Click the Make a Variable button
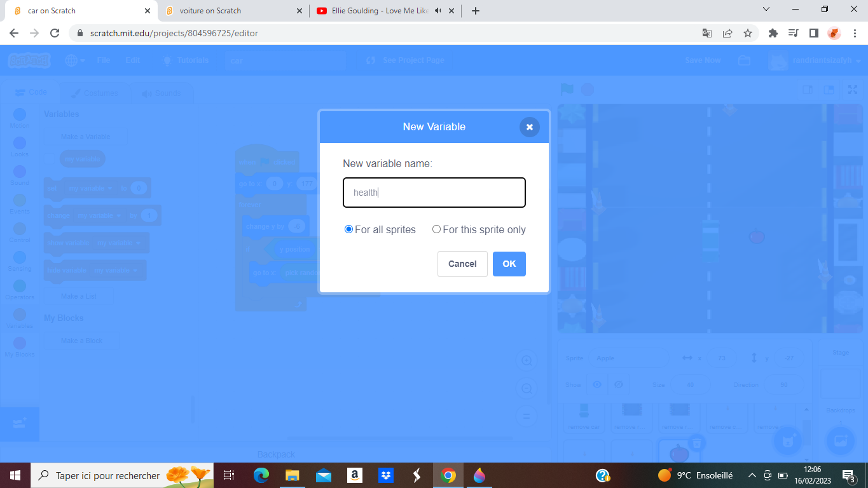Screen dimensions: 868x488 [86, 137]
